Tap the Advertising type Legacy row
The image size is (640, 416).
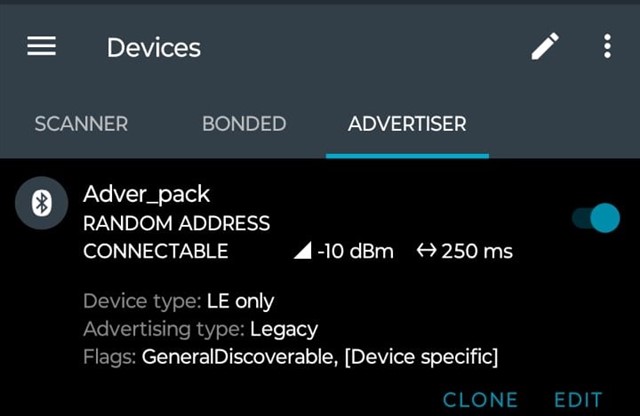200,329
